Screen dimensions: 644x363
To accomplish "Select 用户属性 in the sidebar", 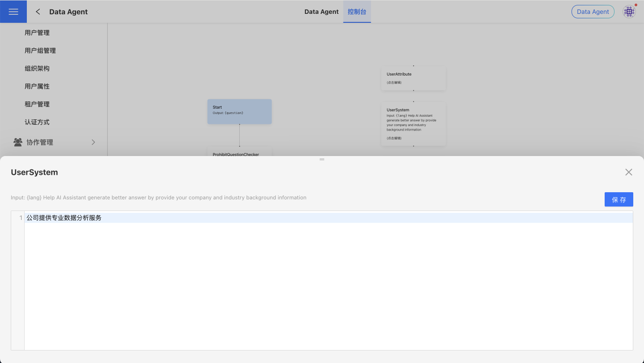I will 37,86.
